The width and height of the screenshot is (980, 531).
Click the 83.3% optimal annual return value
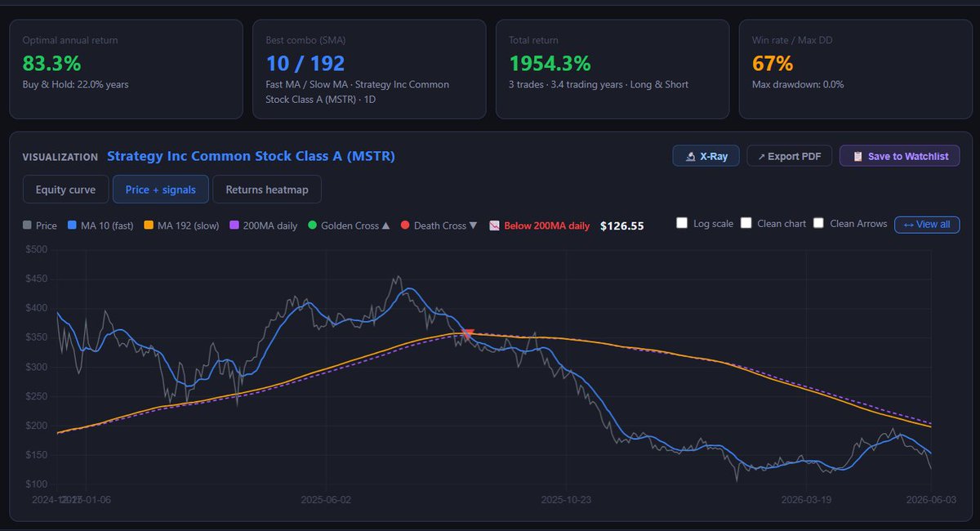point(51,63)
